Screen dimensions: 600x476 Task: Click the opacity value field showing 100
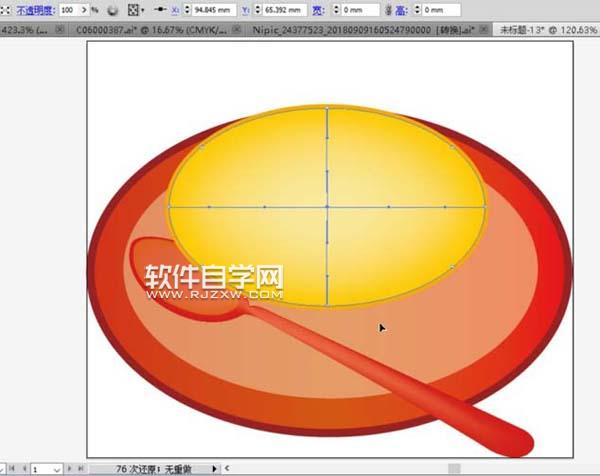point(70,10)
